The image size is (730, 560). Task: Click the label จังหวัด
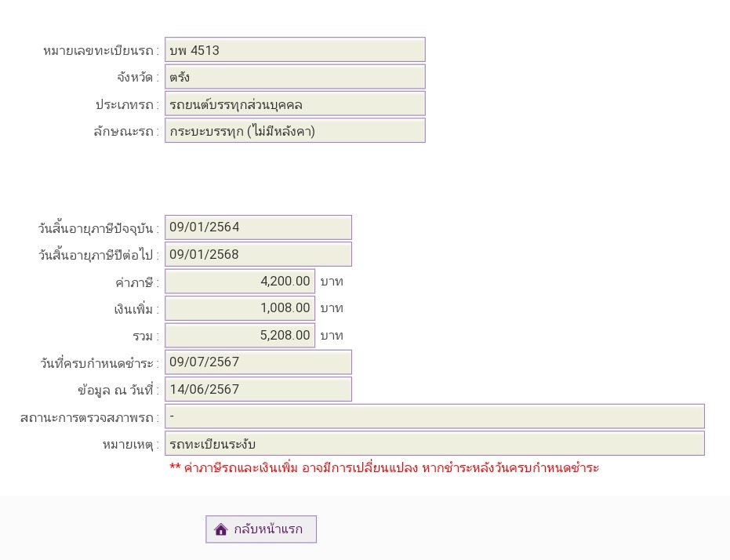tap(138, 78)
